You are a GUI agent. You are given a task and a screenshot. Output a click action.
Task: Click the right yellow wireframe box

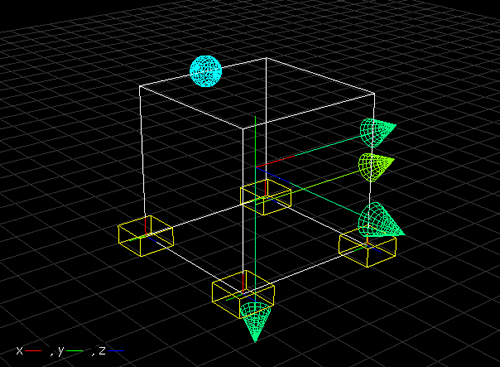367,247
